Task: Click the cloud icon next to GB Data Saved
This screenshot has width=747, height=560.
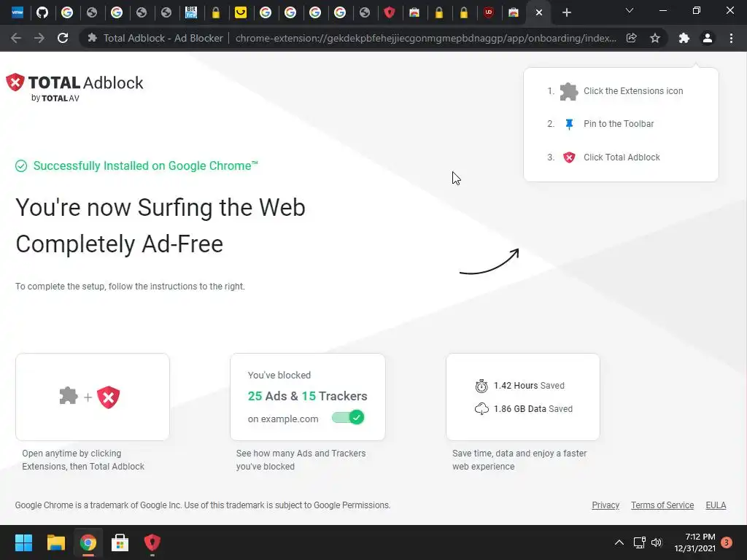Action: tap(481, 408)
